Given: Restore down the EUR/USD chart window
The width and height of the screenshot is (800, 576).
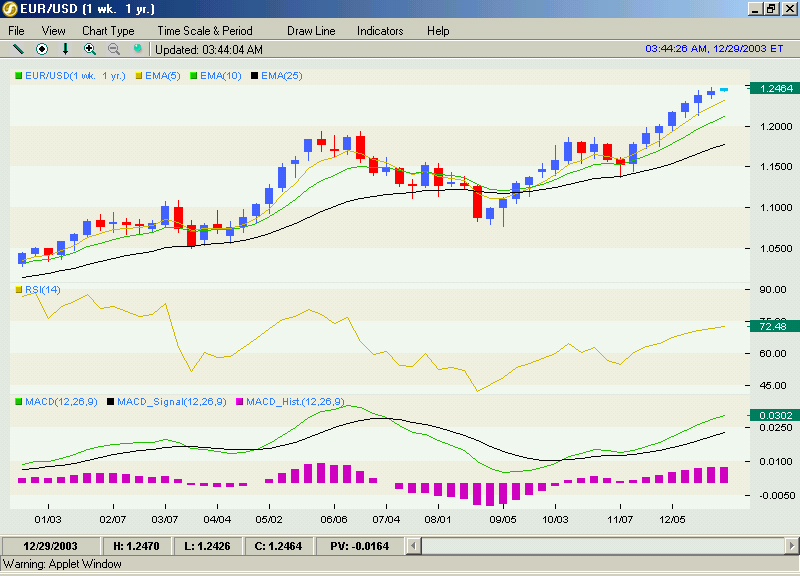Looking at the screenshot, I should [771, 9].
